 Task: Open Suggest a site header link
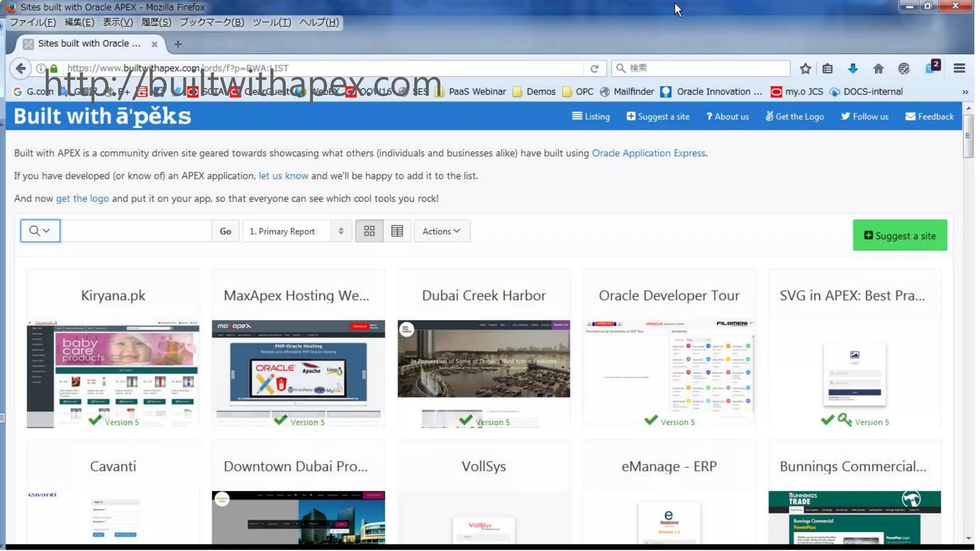click(x=658, y=117)
